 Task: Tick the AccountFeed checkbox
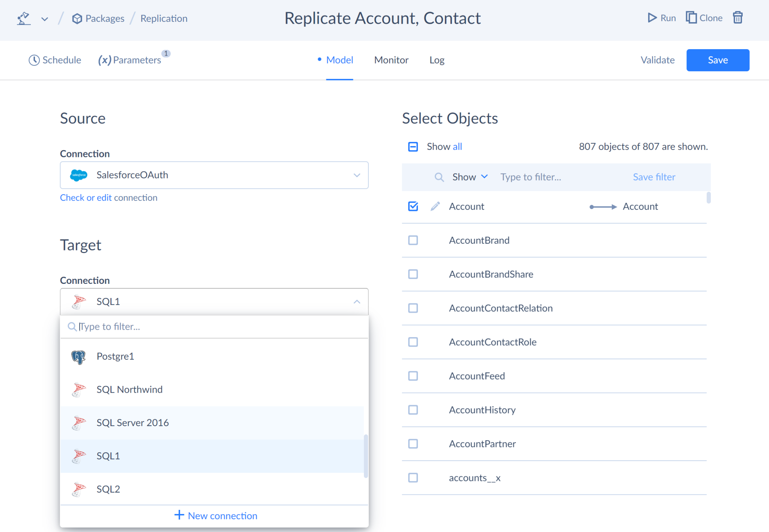tap(413, 376)
